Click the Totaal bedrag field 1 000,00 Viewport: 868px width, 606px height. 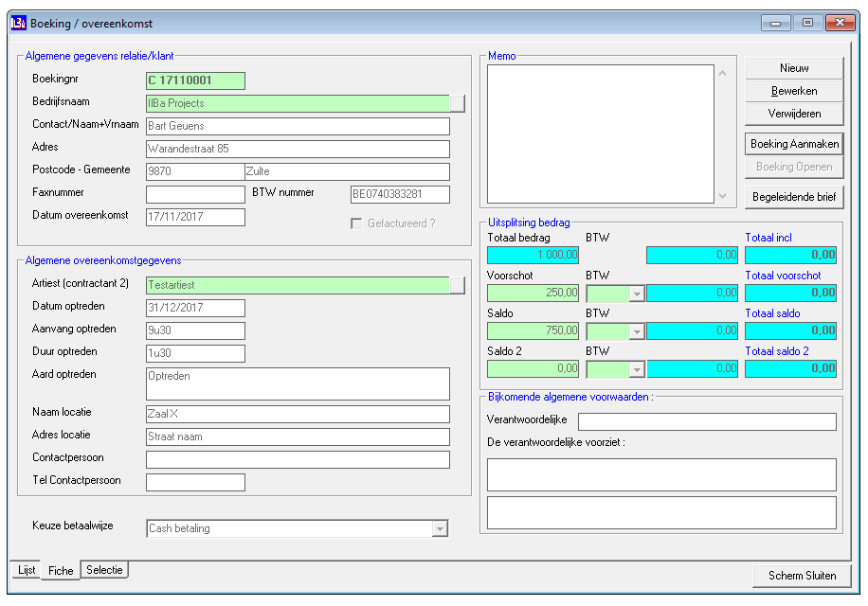(x=533, y=255)
